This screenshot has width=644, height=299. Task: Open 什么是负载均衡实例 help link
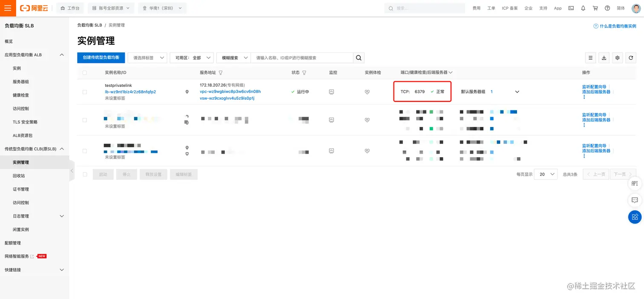pos(615,26)
